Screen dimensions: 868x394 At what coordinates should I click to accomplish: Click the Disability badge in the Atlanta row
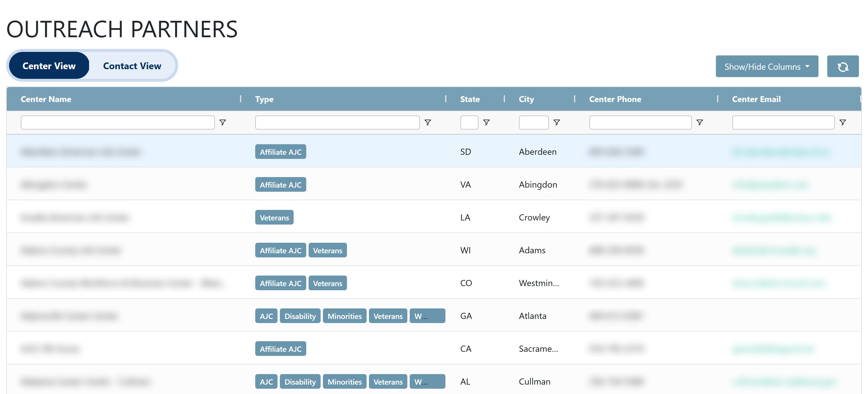click(300, 316)
